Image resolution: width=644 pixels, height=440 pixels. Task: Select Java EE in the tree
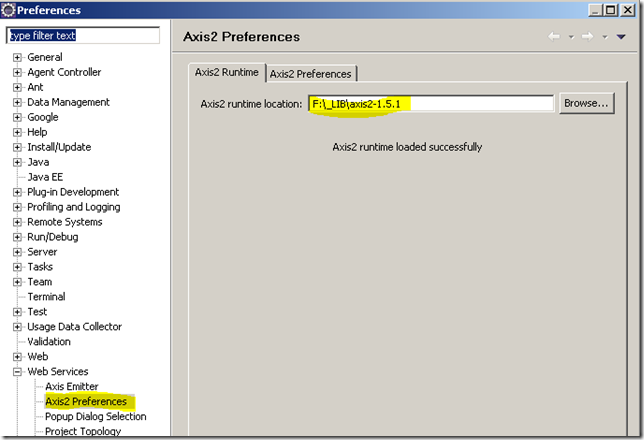tap(45, 177)
